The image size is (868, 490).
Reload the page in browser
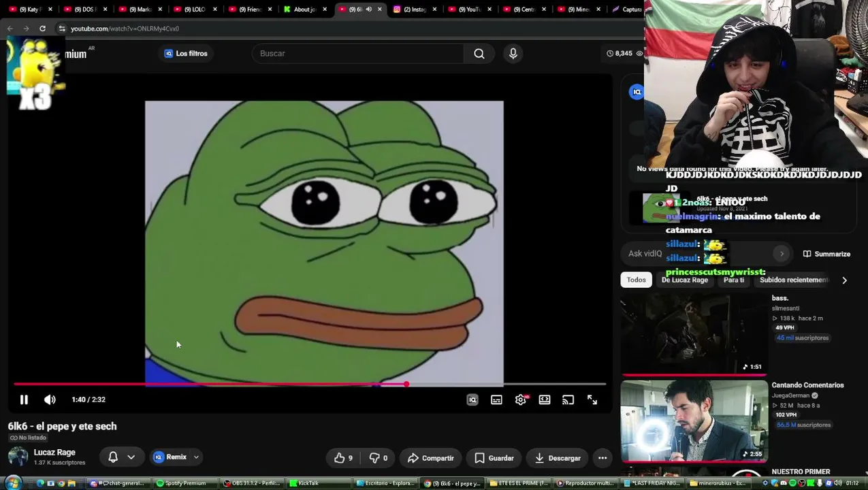point(42,29)
